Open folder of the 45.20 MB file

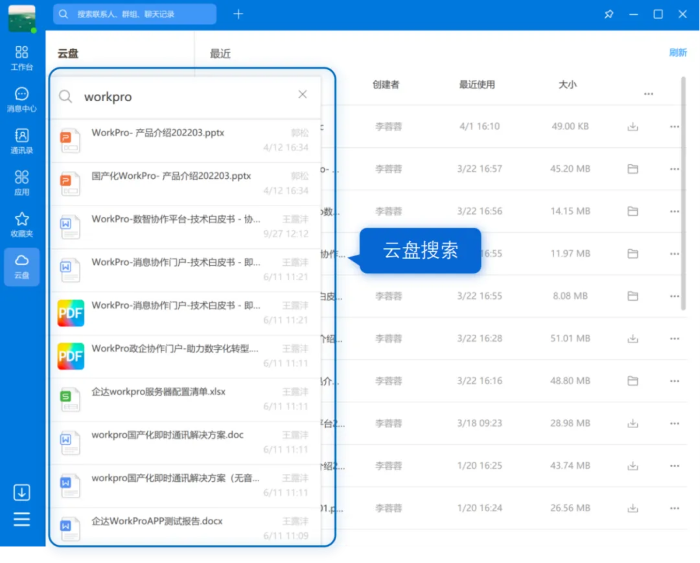click(x=633, y=169)
